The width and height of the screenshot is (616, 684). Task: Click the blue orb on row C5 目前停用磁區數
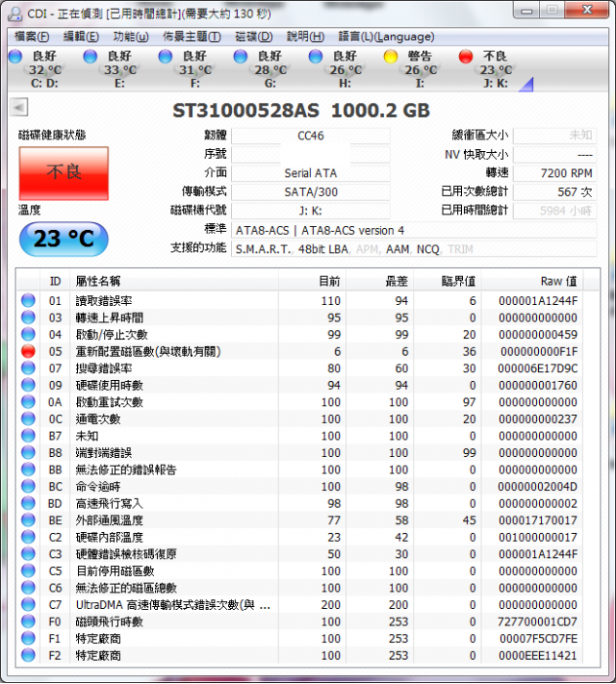[x=28, y=571]
